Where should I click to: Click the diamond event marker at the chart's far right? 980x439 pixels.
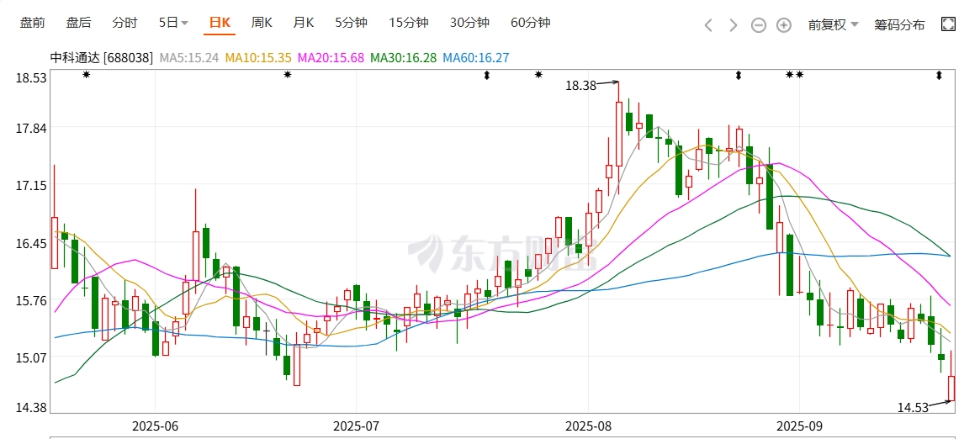939,76
